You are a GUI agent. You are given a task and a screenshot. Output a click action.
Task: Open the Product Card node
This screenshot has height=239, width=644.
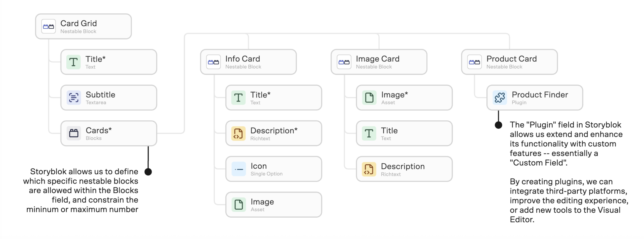coord(509,62)
